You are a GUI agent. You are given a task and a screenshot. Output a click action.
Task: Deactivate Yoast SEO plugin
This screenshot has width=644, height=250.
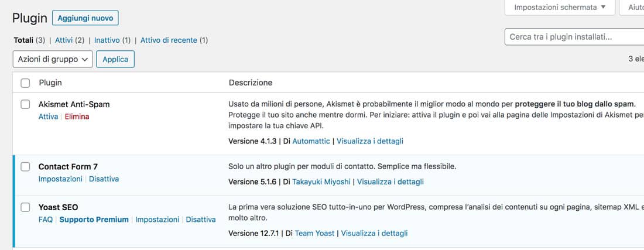[x=201, y=220]
